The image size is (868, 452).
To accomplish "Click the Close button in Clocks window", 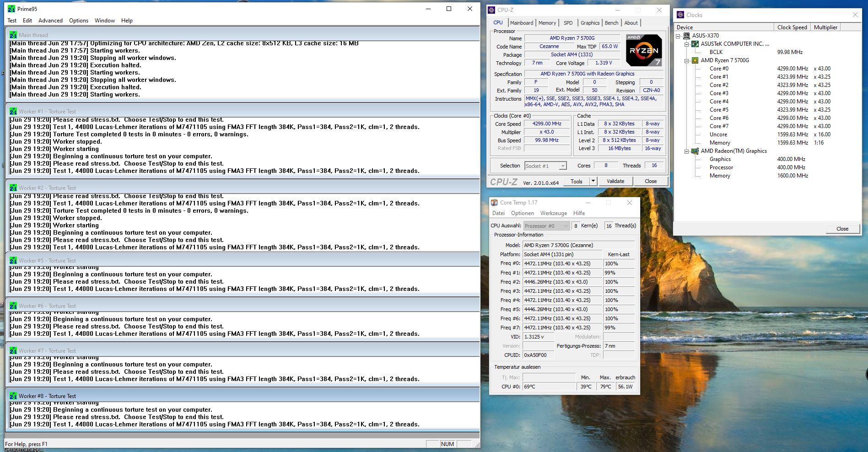I will pos(842,229).
